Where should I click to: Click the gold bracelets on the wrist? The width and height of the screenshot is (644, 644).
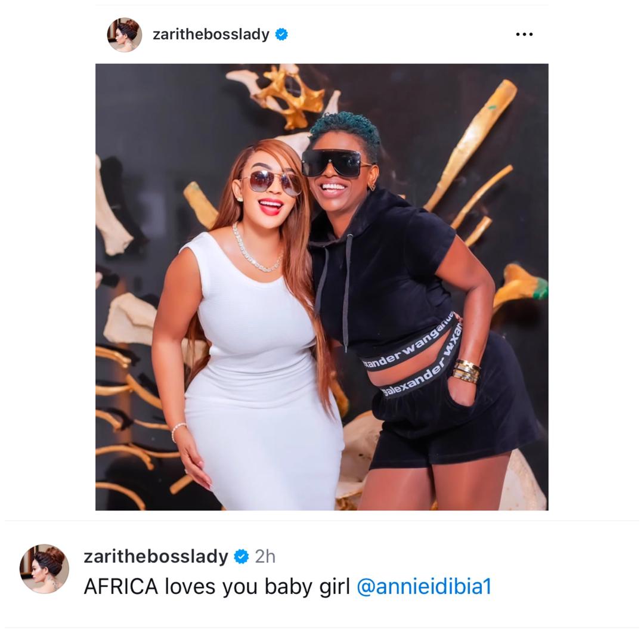[x=466, y=371]
